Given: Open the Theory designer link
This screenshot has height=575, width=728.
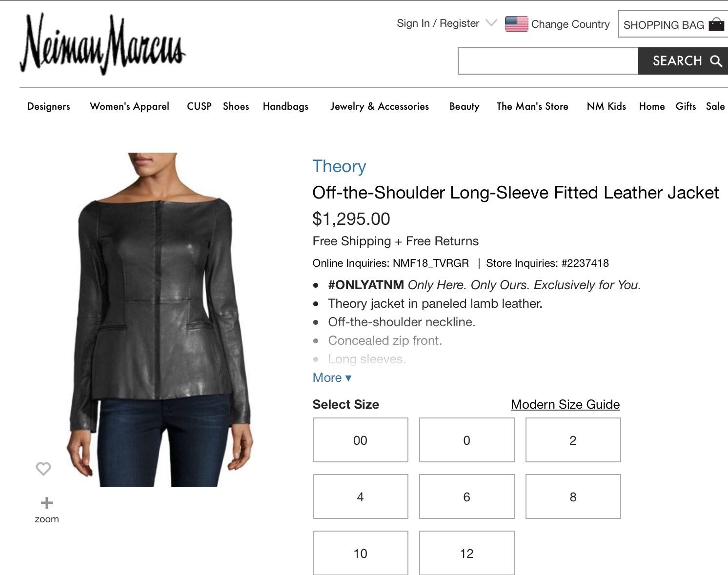Looking at the screenshot, I should pyautogui.click(x=339, y=166).
